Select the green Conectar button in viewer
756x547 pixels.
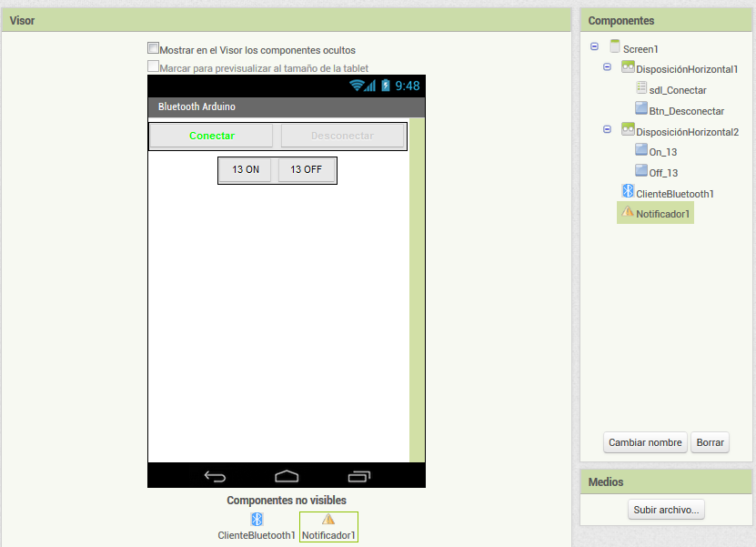click(211, 136)
